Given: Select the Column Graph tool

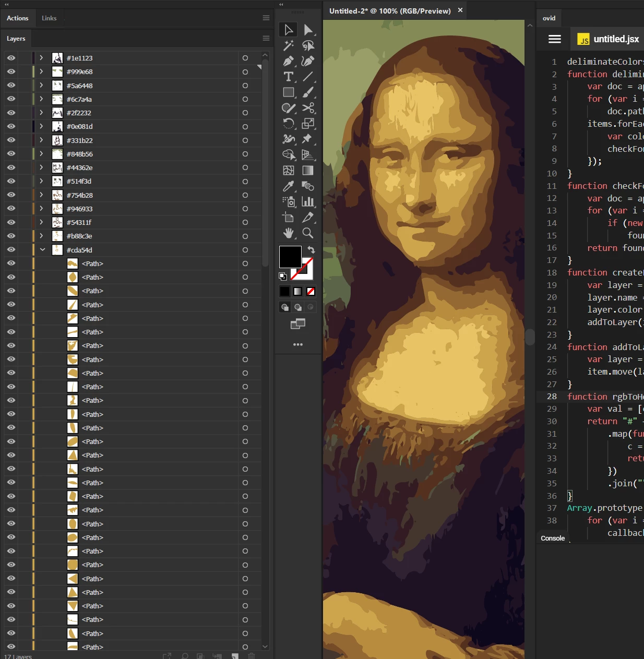Looking at the screenshot, I should tap(308, 202).
